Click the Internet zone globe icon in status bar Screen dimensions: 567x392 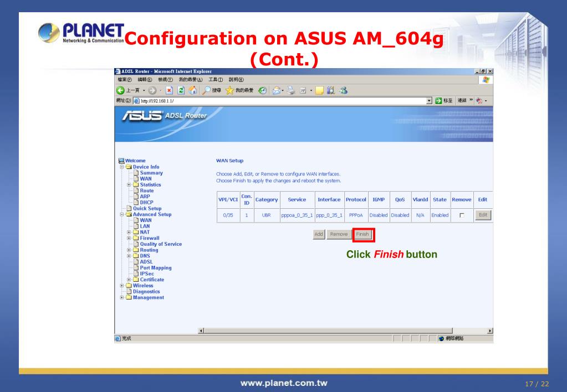pos(441,338)
